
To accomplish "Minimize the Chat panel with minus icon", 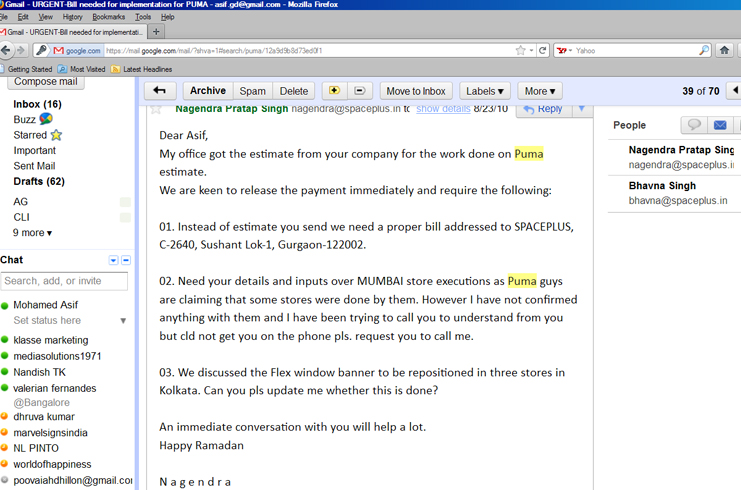I will pyautogui.click(x=126, y=260).
